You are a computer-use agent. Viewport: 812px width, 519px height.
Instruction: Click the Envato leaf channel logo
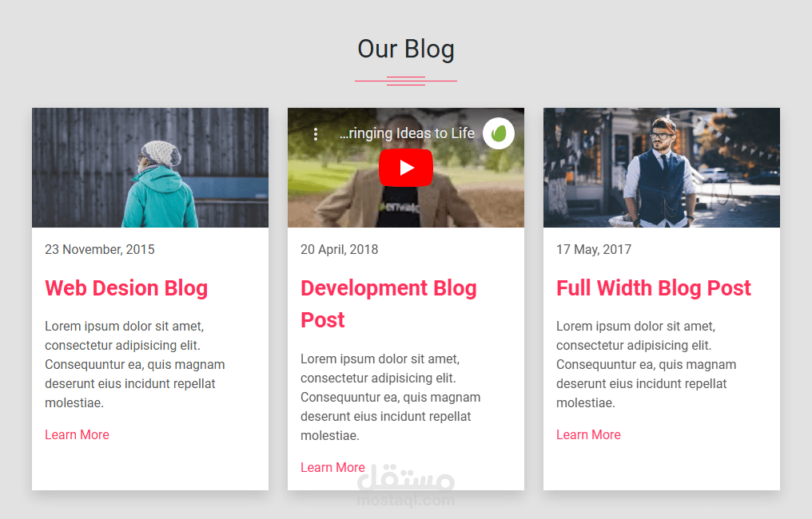click(498, 133)
